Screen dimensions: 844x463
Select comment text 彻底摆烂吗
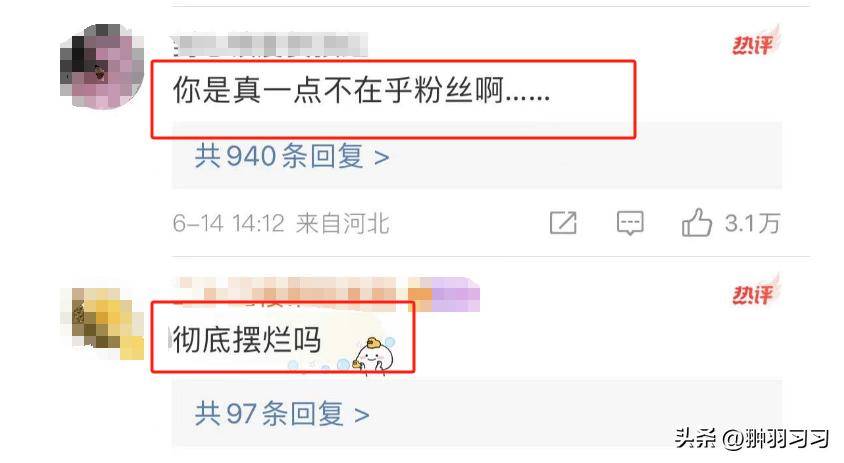pyautogui.click(x=247, y=340)
